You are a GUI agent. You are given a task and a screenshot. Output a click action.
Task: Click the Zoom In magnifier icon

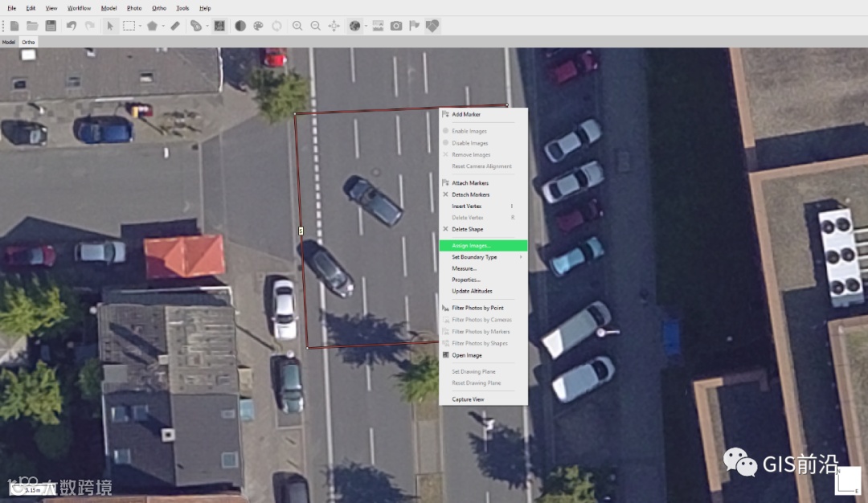(x=297, y=26)
